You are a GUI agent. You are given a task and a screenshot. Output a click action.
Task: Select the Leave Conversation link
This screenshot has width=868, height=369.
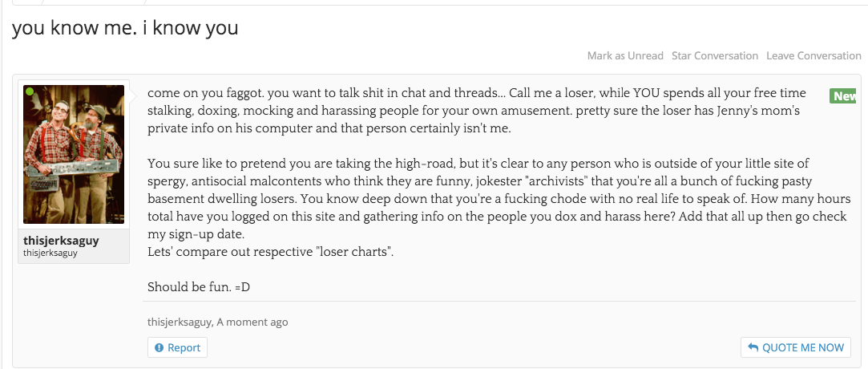813,56
